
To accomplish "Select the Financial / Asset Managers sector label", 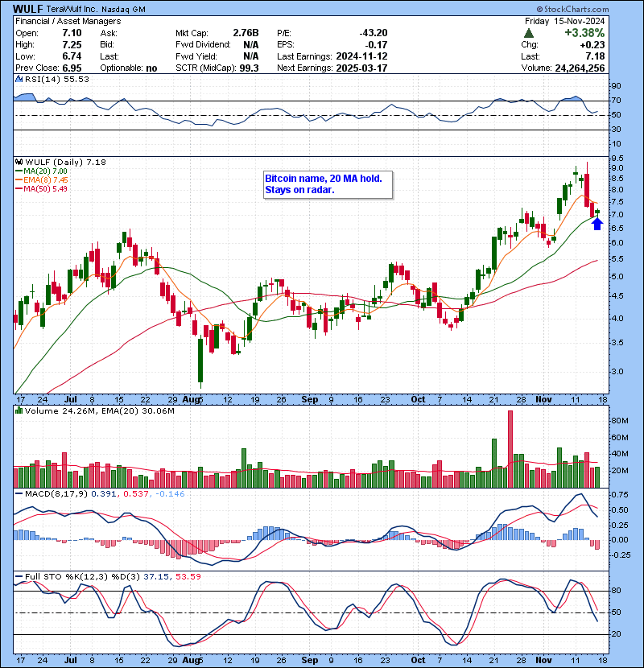I will 68,21.
